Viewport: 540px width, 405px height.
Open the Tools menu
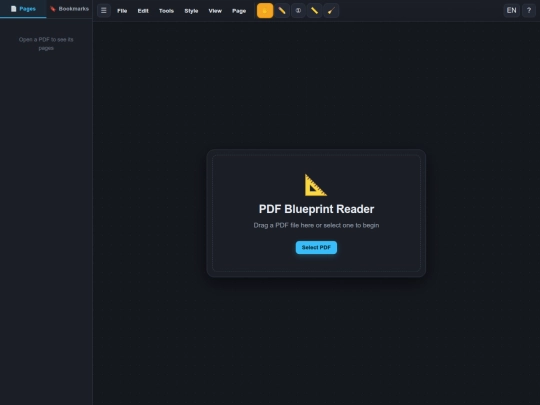(166, 11)
